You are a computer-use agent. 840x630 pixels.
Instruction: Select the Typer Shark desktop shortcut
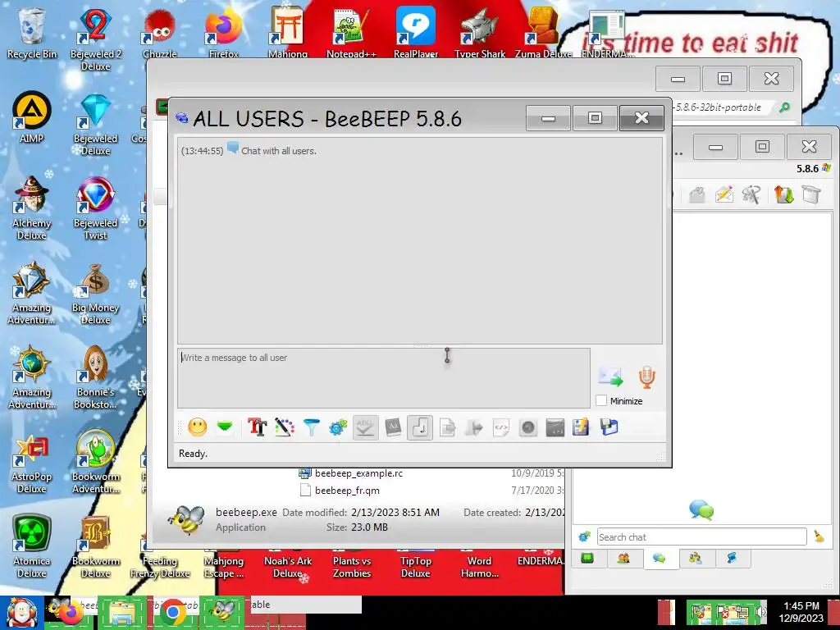pyautogui.click(x=479, y=32)
